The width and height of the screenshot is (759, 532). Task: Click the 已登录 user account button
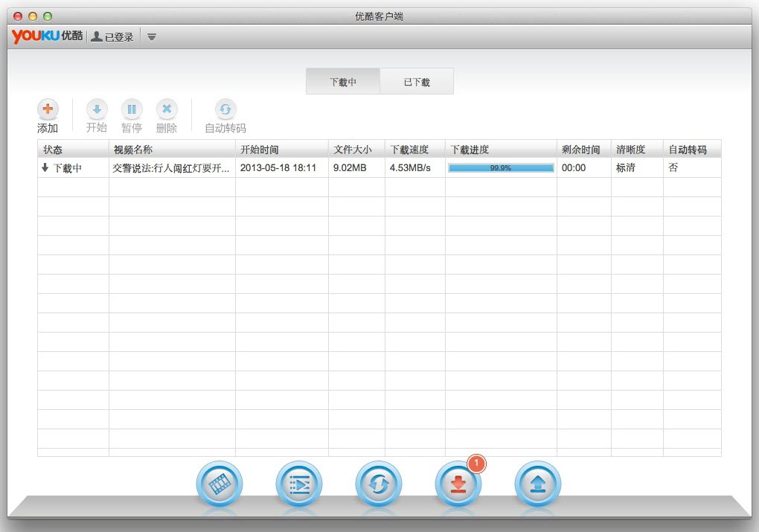click(x=112, y=36)
